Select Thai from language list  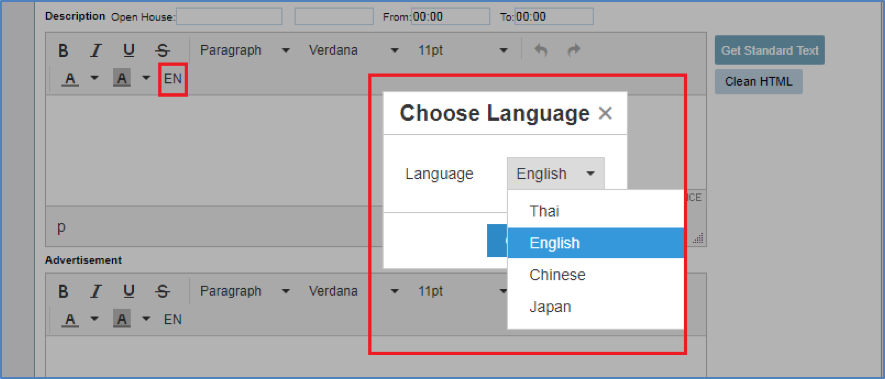tap(596, 211)
